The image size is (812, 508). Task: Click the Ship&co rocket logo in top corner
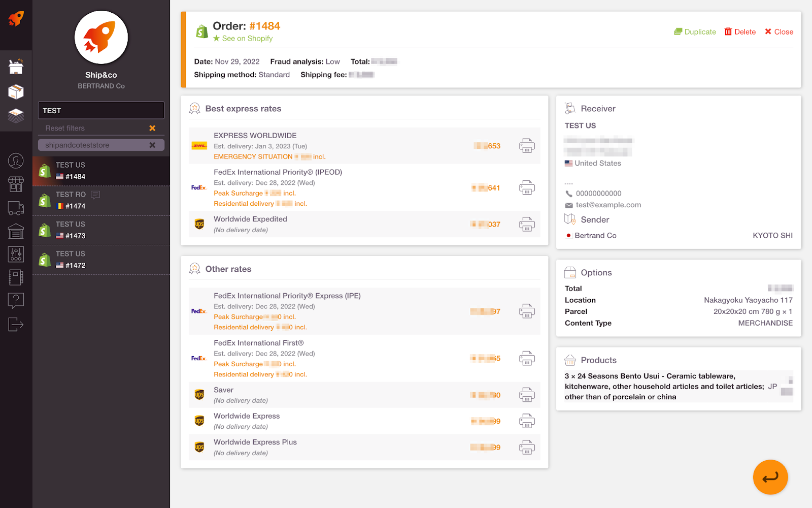pos(16,19)
